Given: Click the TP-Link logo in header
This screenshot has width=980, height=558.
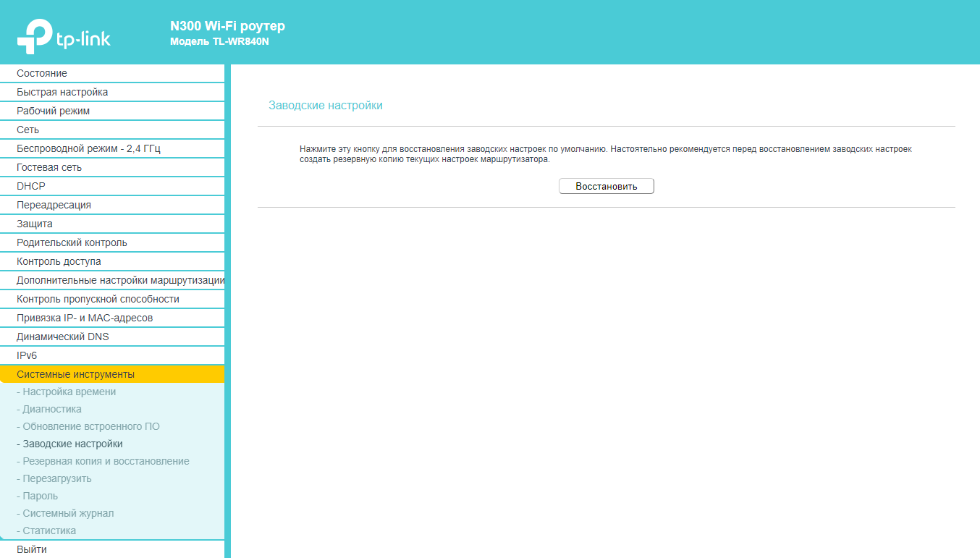Looking at the screenshot, I should (64, 37).
